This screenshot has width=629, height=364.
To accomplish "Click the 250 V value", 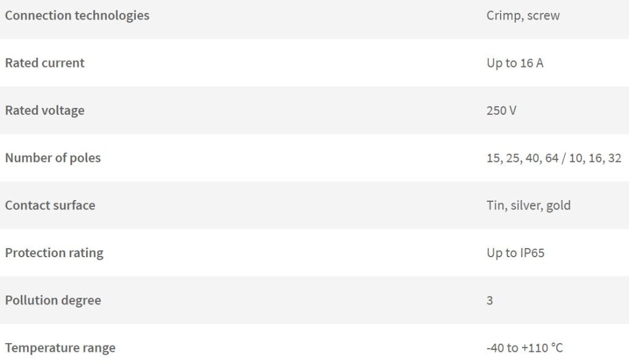I will [x=501, y=110].
